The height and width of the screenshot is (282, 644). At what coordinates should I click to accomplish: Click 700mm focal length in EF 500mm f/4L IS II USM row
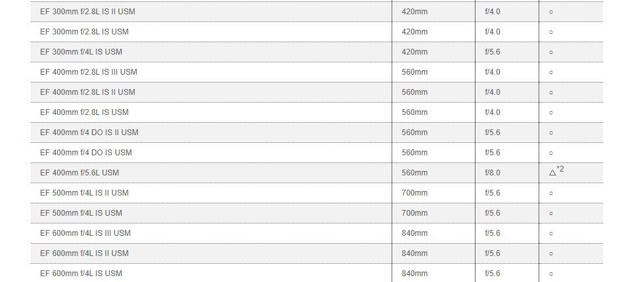pyautogui.click(x=414, y=193)
